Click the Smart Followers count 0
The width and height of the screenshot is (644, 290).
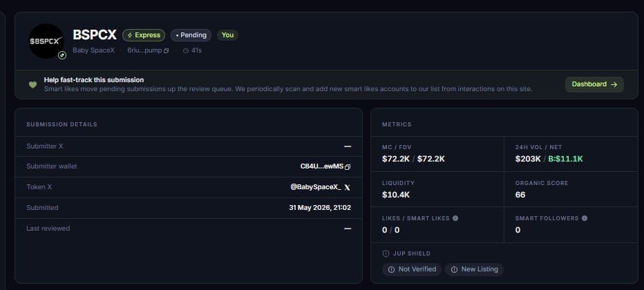(x=518, y=230)
